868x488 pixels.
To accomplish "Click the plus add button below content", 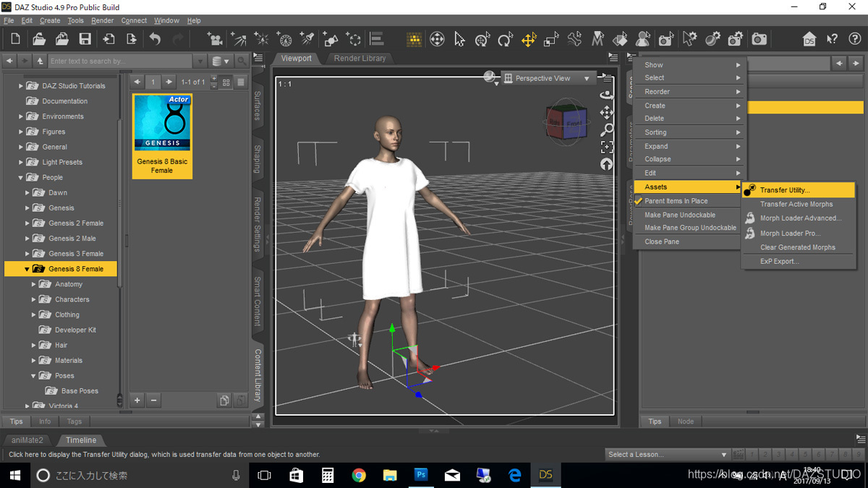I will point(137,400).
